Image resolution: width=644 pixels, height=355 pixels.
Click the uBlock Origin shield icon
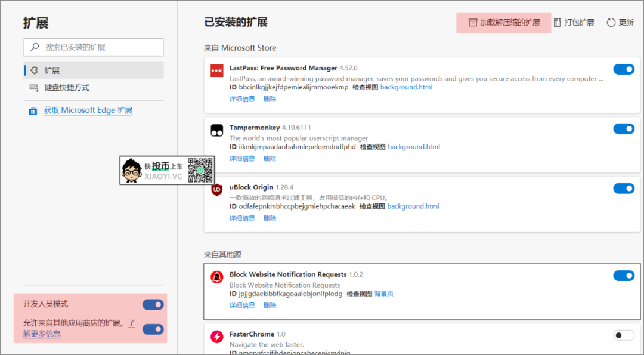(216, 190)
